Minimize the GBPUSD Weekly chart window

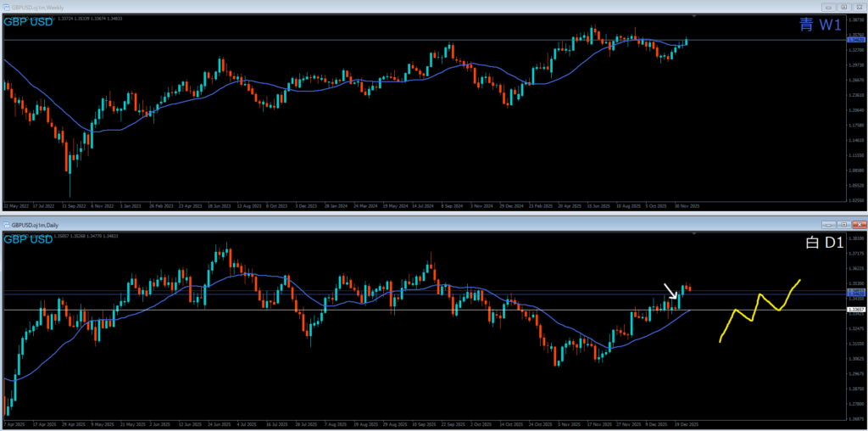click(827, 7)
